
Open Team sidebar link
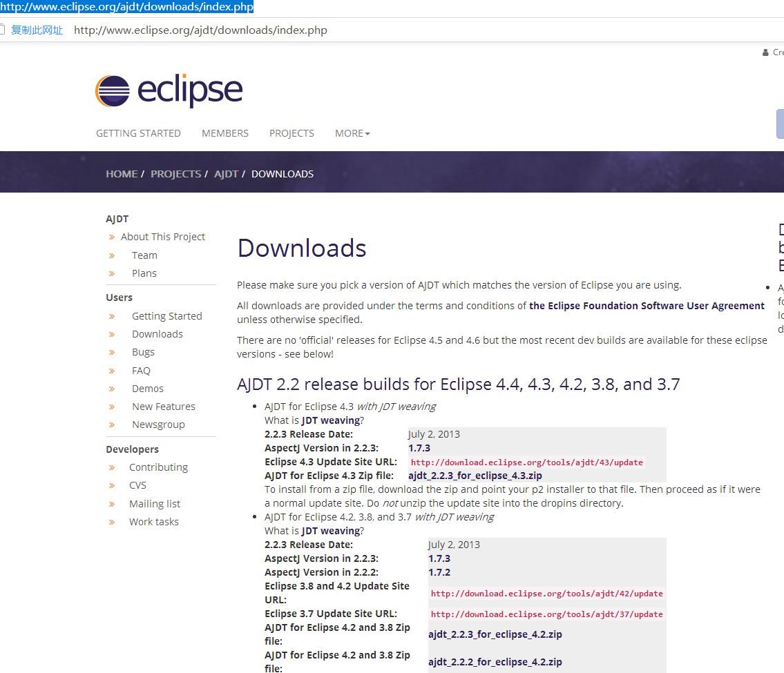[x=144, y=255]
